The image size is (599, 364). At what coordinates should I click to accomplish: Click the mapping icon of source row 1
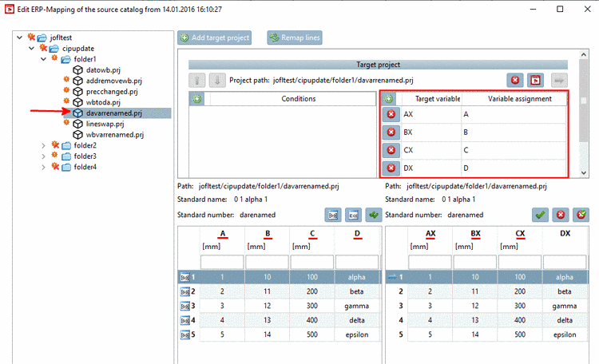(185, 277)
